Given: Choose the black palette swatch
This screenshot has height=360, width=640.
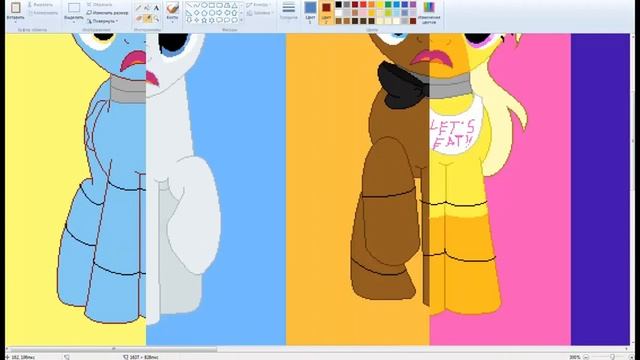Looking at the screenshot, I should (338, 4).
